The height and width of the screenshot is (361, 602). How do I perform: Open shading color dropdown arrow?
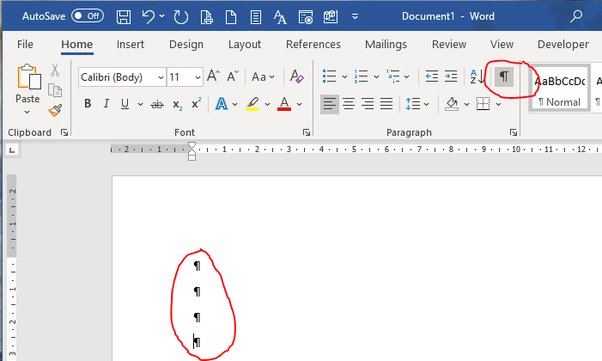tap(466, 104)
